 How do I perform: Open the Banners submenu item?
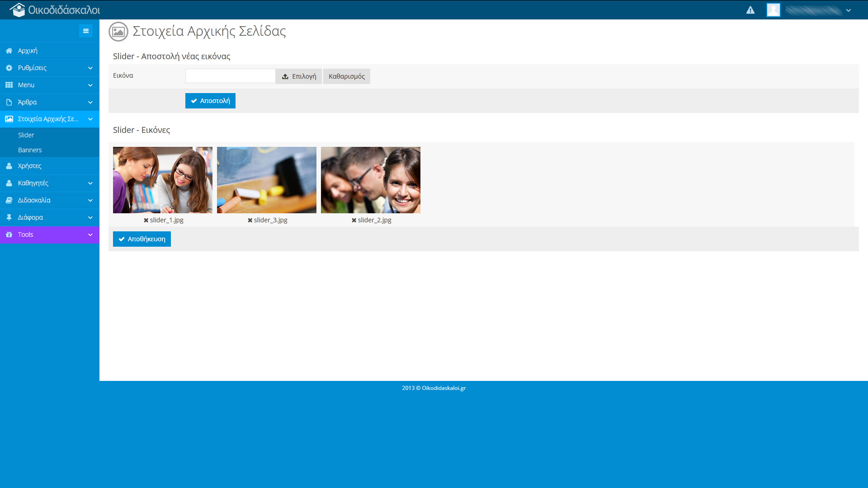50,150
